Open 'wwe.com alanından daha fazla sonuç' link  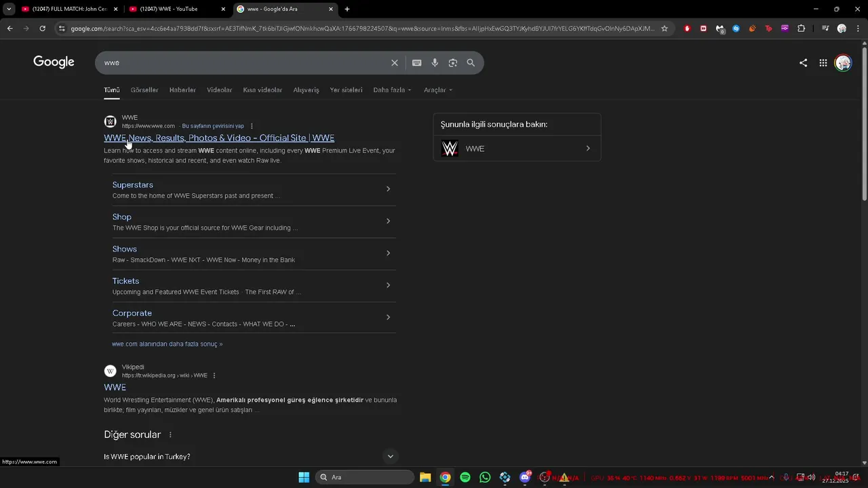coord(167,344)
